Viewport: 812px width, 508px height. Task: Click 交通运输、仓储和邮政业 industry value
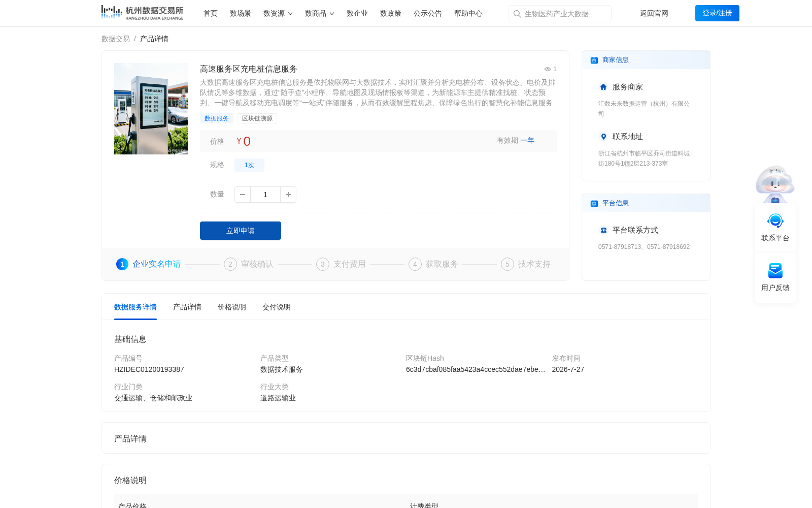[x=153, y=398]
